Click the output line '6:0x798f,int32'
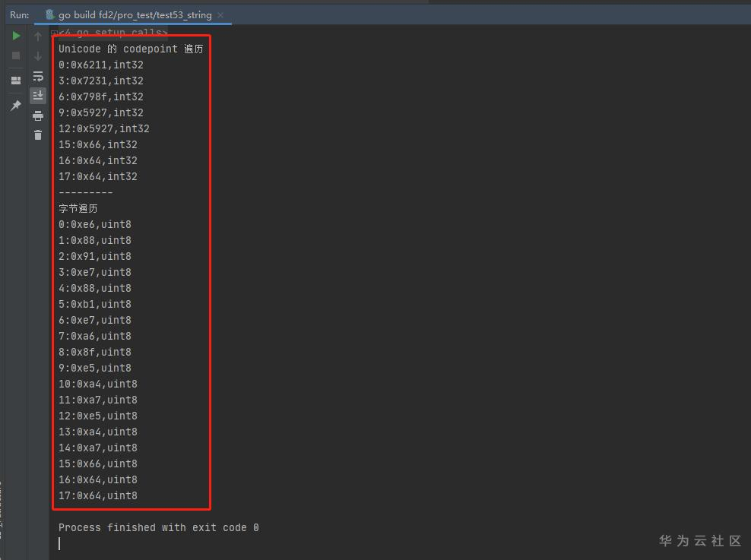The height and width of the screenshot is (560, 751). 100,96
